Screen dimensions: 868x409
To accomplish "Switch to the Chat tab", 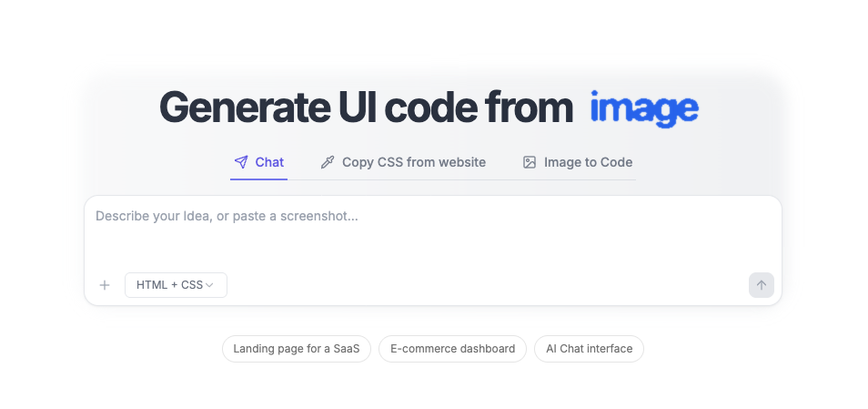I will point(258,162).
